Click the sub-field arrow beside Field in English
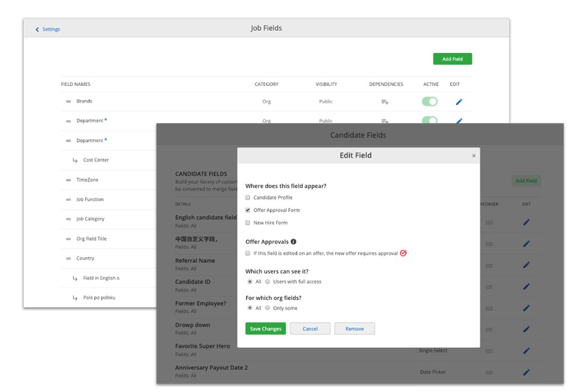Image resolution: width=572 pixels, height=392 pixels. pos(75,278)
